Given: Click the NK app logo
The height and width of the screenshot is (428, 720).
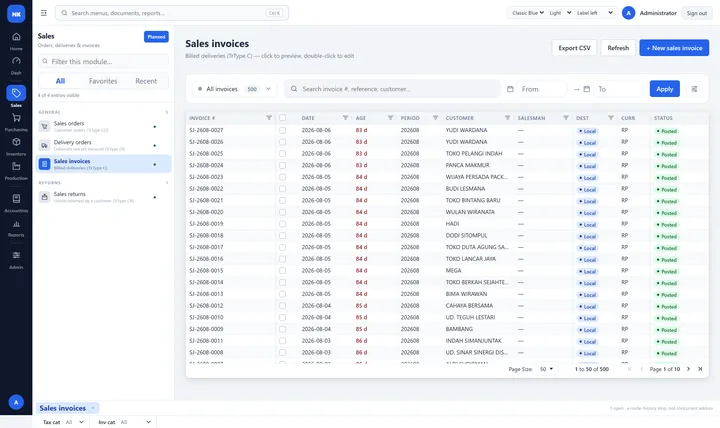Looking at the screenshot, I should click(16, 14).
